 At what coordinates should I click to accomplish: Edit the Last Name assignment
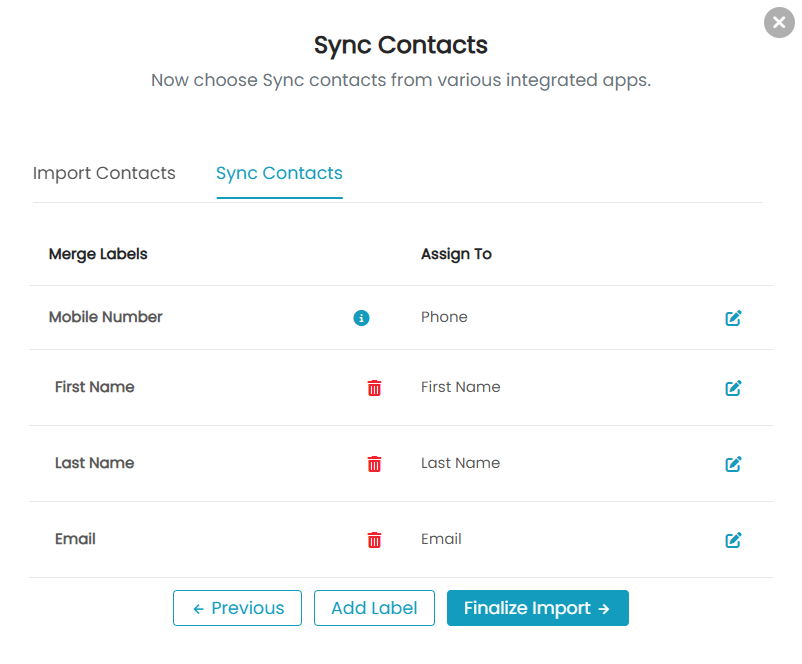[x=733, y=463]
